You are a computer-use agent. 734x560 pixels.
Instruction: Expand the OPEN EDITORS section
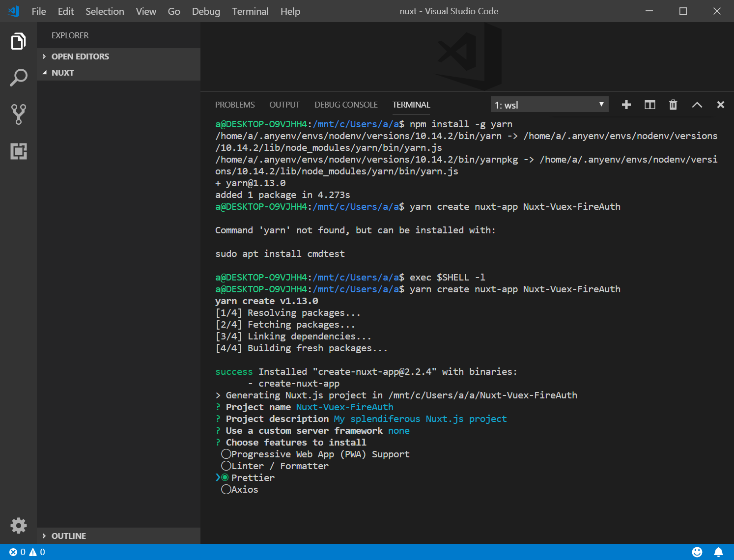118,56
